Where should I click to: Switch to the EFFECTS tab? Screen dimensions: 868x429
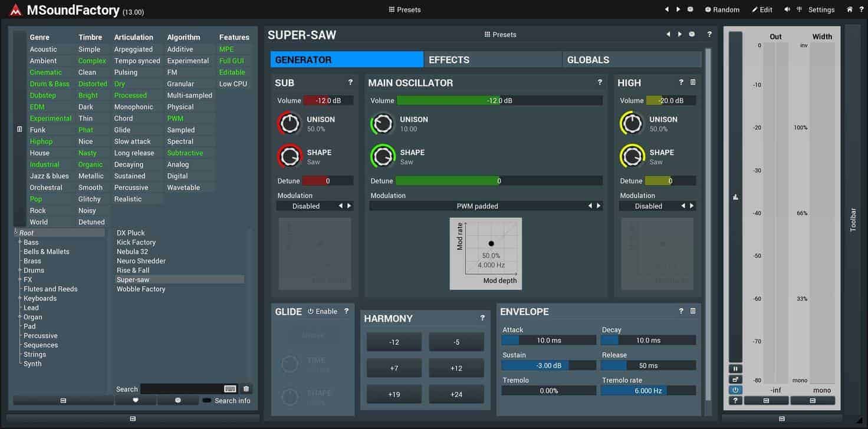pyautogui.click(x=493, y=60)
